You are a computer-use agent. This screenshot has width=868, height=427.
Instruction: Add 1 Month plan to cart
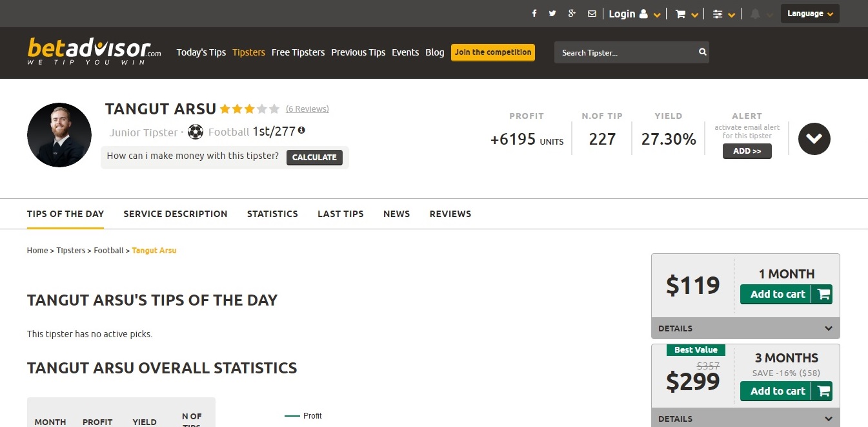785,294
